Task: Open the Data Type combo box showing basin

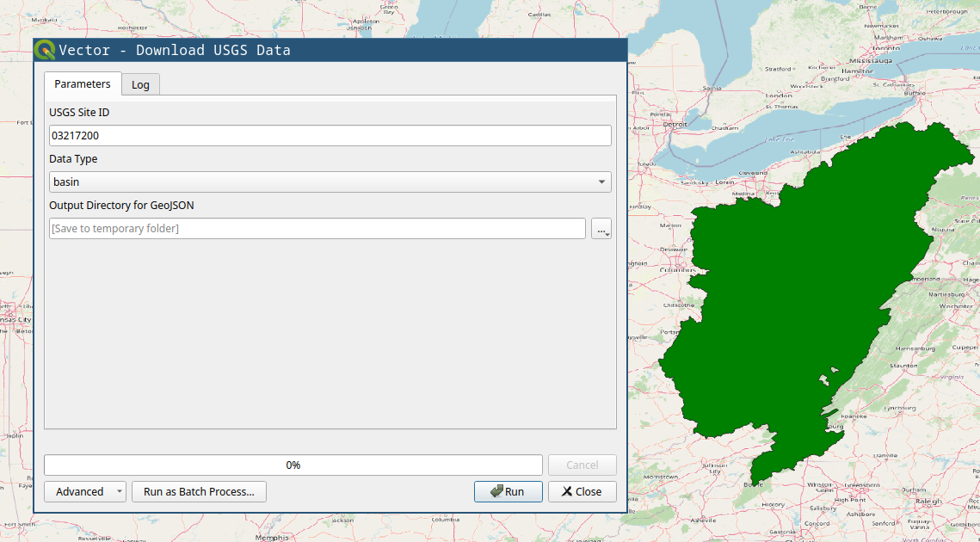Action: [x=327, y=182]
